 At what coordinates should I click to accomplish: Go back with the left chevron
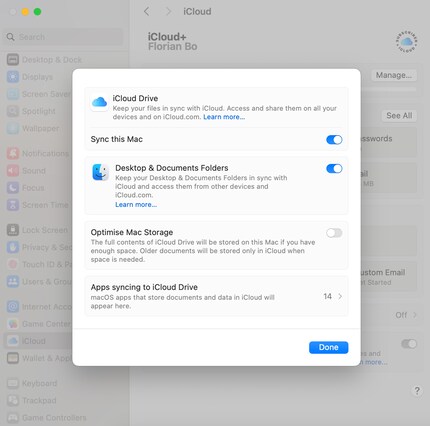click(x=146, y=12)
